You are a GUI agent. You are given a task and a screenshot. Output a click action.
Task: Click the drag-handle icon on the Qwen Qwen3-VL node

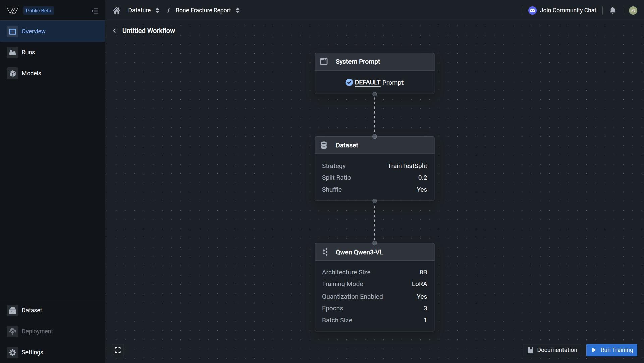pyautogui.click(x=325, y=252)
